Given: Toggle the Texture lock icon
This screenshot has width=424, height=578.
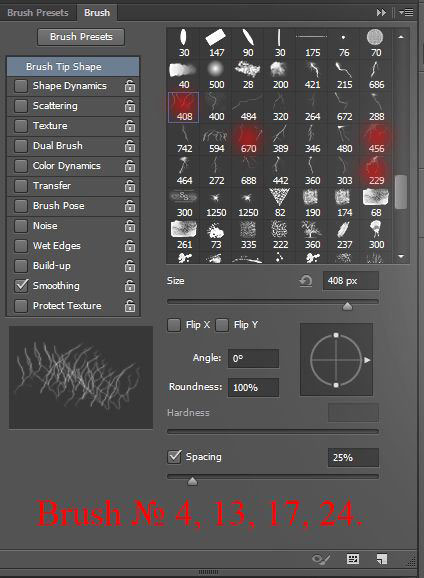Looking at the screenshot, I should pos(130,126).
